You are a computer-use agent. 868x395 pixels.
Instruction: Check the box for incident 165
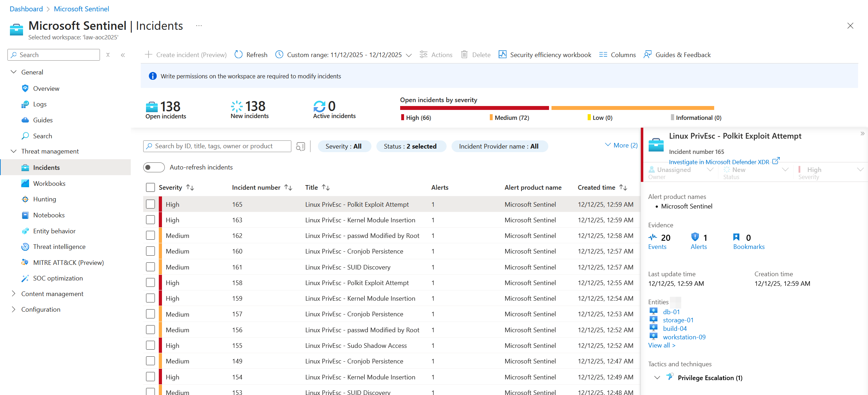pyautogui.click(x=151, y=204)
